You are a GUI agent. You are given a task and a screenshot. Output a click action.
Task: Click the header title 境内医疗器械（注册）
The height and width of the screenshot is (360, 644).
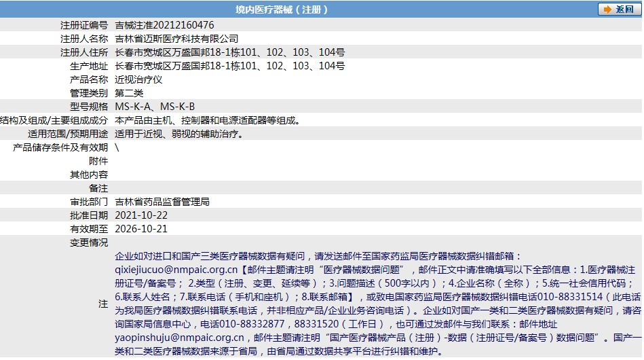tap(282, 10)
